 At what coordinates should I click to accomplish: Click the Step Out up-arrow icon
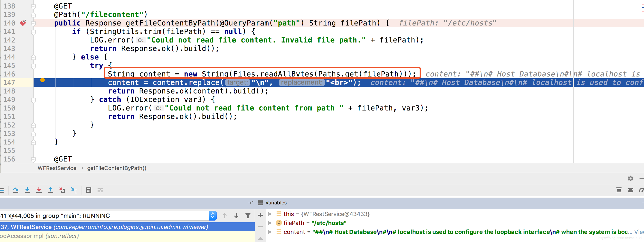(50, 190)
